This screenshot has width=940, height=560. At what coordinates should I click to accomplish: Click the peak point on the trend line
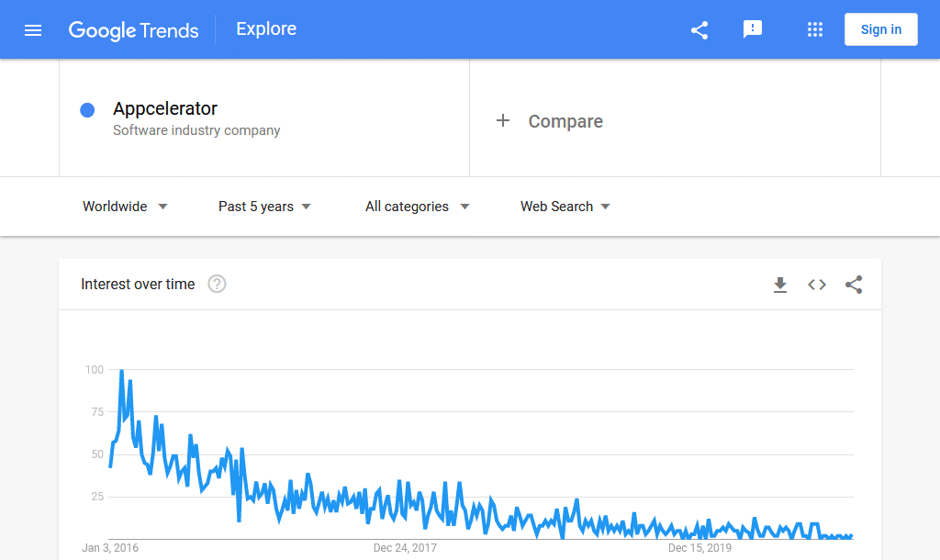(x=120, y=370)
